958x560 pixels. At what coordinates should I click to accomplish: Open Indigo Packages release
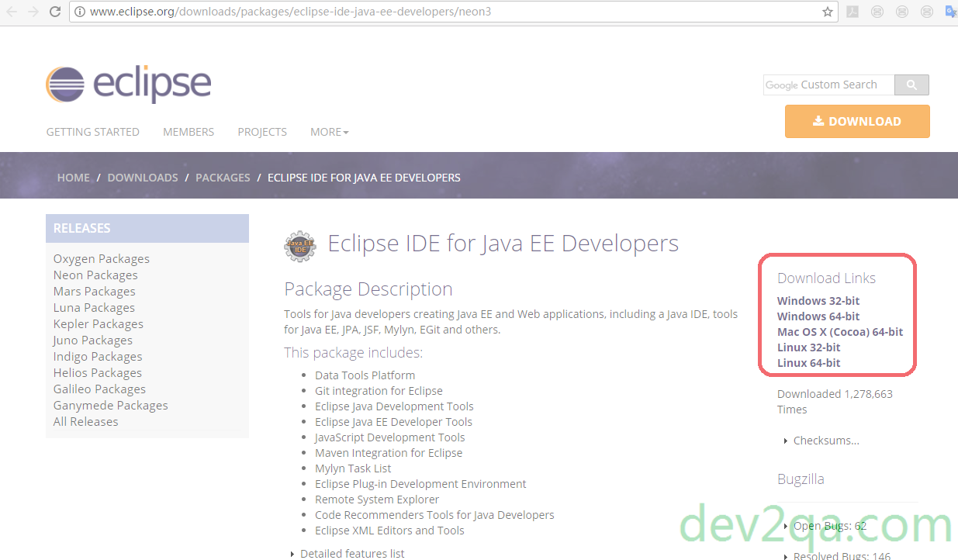click(98, 357)
